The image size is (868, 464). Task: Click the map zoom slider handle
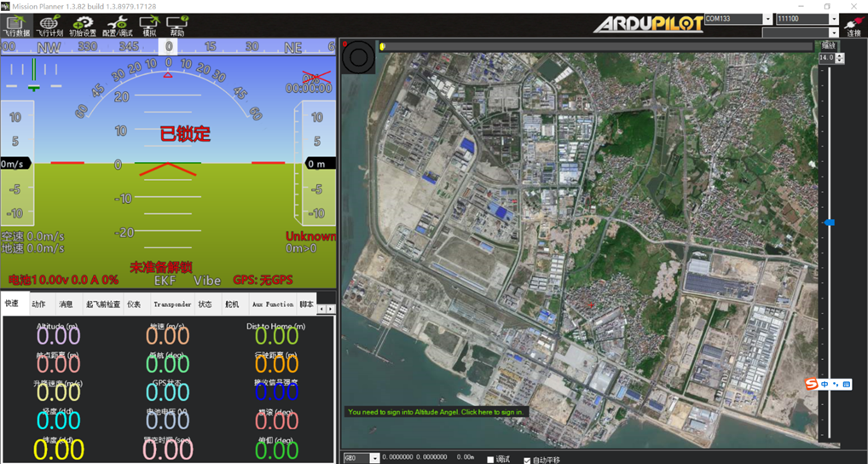coord(828,223)
